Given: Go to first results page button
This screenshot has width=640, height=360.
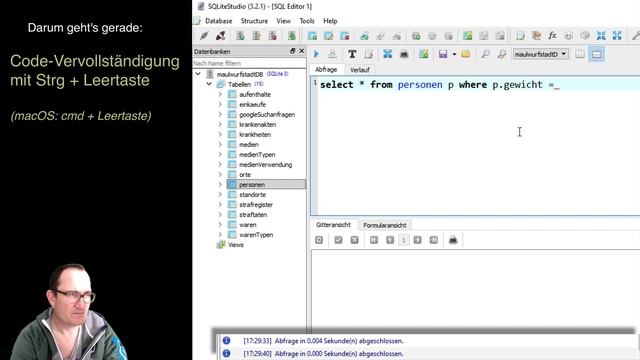Looking at the screenshot, I should [x=374, y=240].
